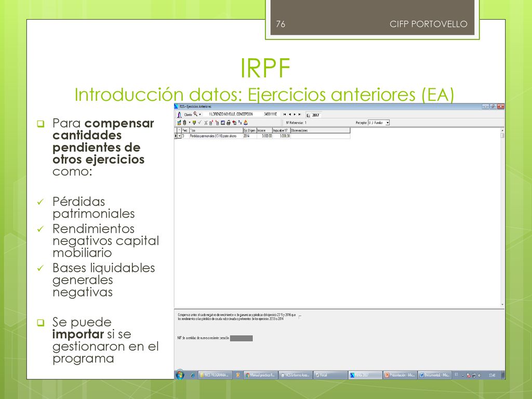Image resolution: width=532 pixels, height=399 pixels.
Task: Switch to NCS Entorno Ases taskbar item
Action: point(296,375)
